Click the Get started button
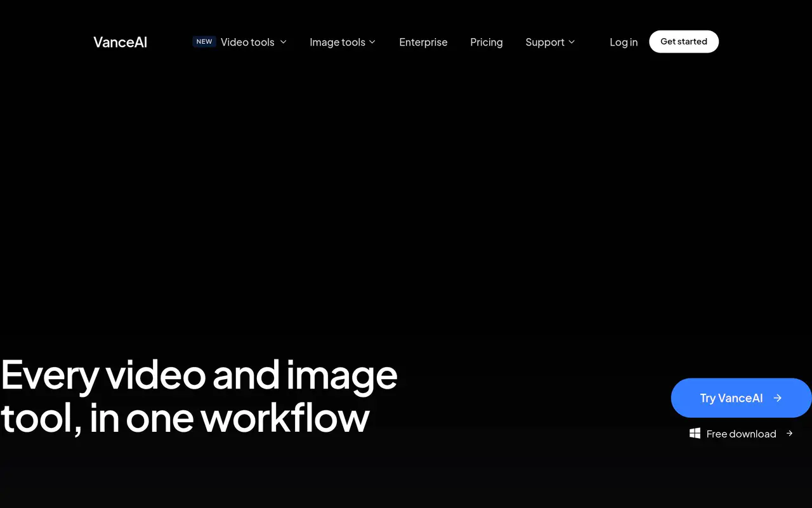812x508 pixels. [x=684, y=41]
